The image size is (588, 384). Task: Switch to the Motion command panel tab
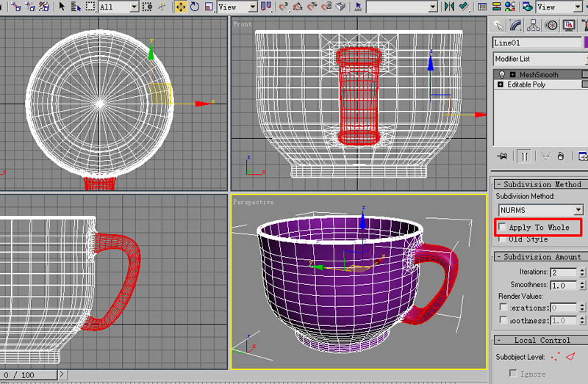pyautogui.click(x=551, y=25)
